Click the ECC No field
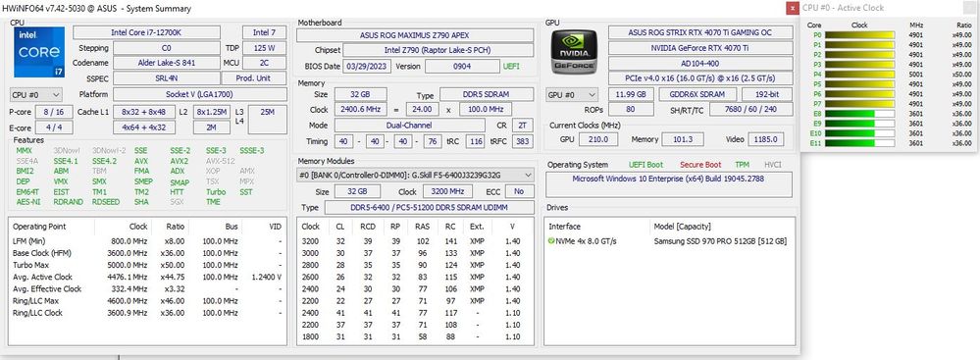 click(x=520, y=191)
